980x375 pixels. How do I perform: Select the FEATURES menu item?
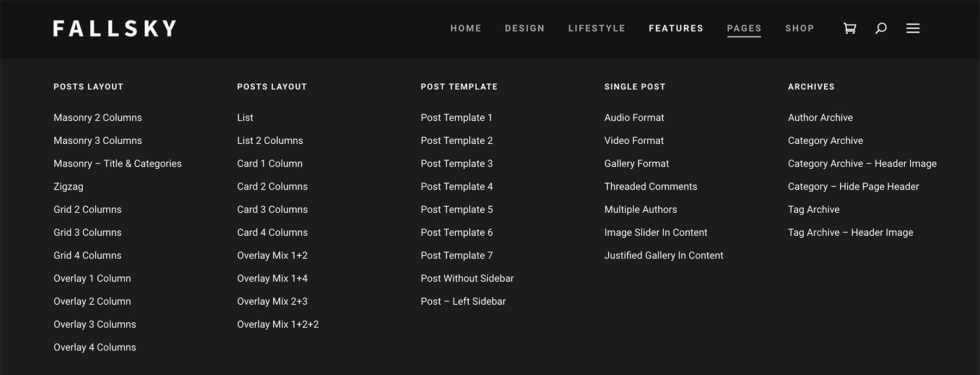click(x=676, y=28)
